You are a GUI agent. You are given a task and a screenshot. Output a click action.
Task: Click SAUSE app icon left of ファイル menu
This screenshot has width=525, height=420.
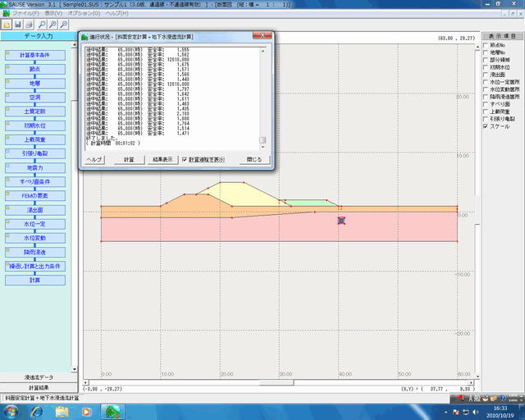coord(6,13)
